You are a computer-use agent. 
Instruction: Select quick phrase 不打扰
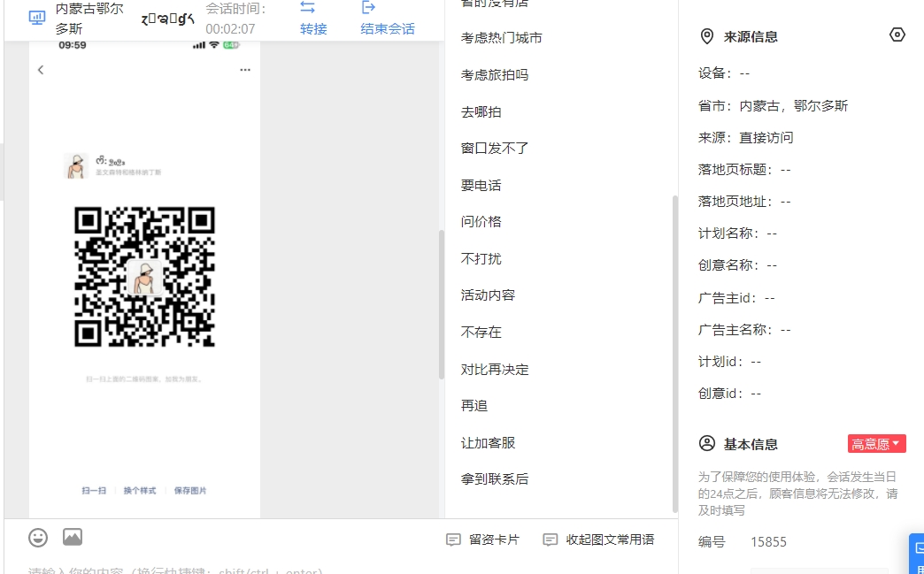[x=481, y=259]
